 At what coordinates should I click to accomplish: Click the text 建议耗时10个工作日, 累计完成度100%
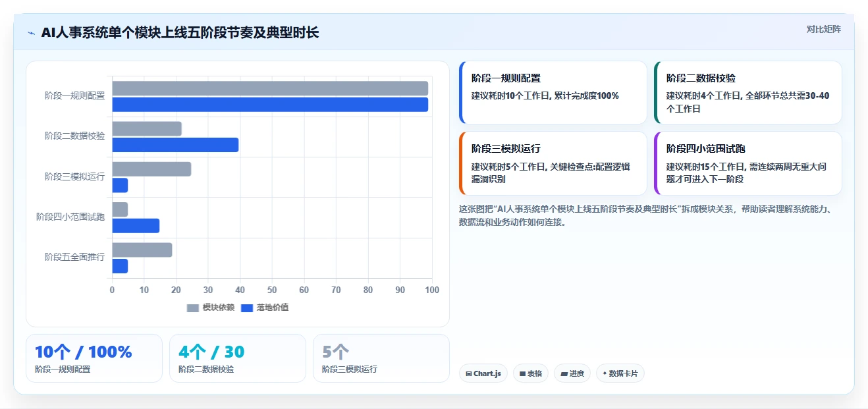[545, 95]
